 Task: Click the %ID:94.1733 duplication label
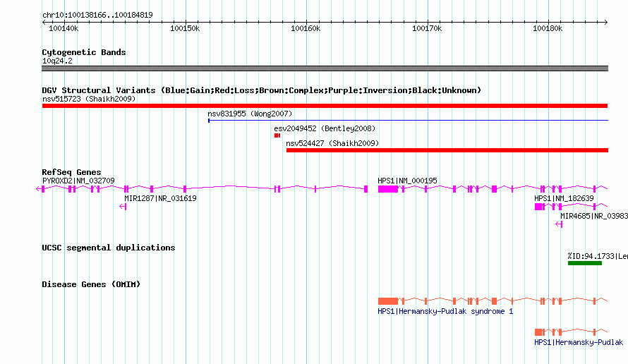(598, 256)
